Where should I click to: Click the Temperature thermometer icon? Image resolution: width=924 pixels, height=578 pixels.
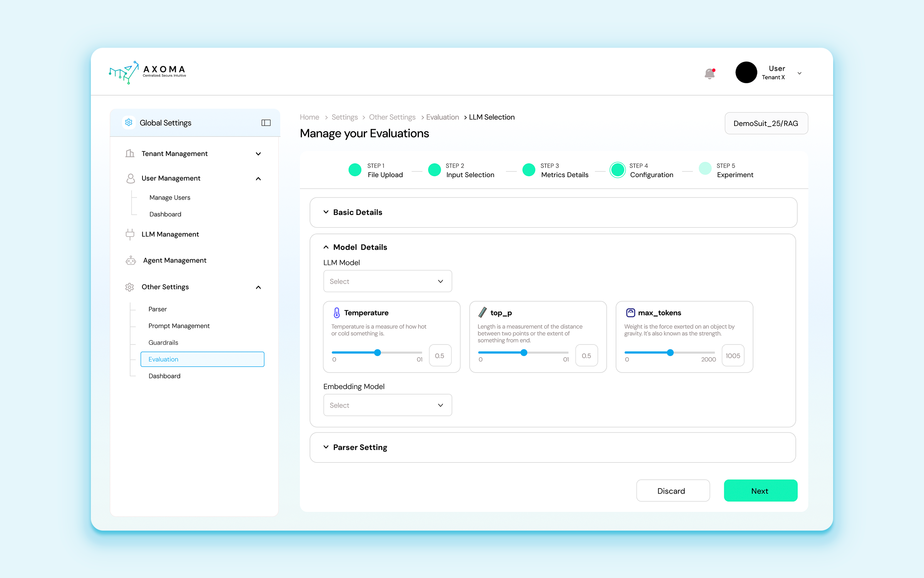pos(336,313)
